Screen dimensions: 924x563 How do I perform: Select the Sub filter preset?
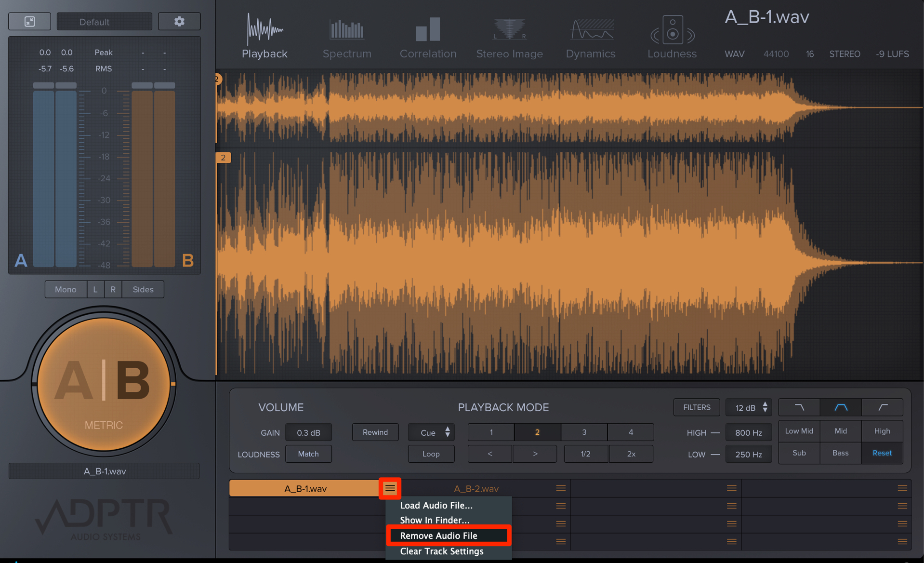tap(799, 453)
